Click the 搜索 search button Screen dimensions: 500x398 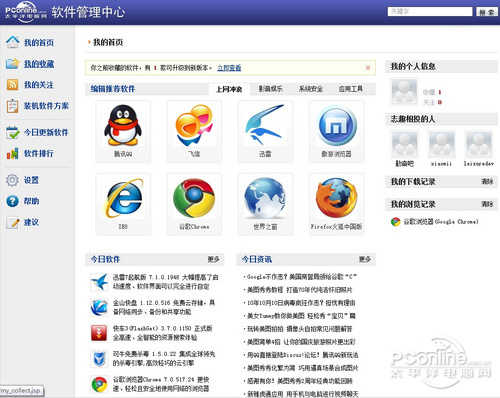[487, 12]
